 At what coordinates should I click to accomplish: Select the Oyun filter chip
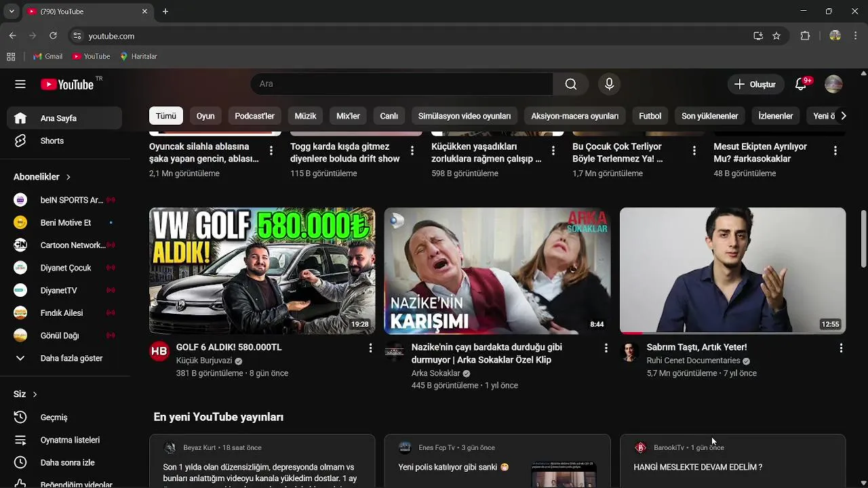[x=205, y=116]
